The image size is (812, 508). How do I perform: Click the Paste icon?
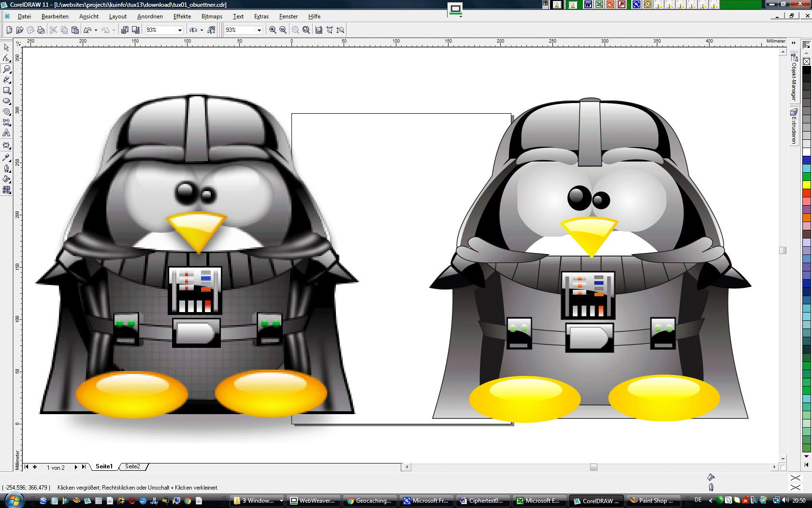point(75,30)
